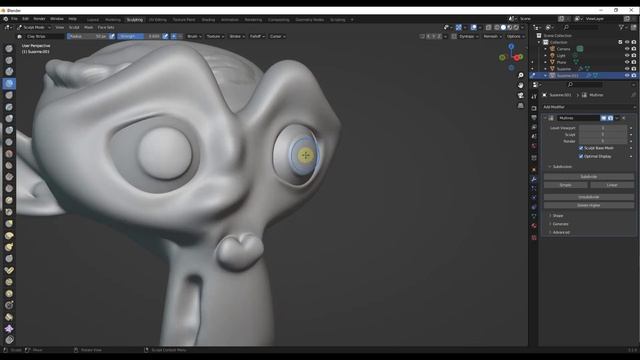Open the File menu
Screen dimensions: 640x360
14,19
